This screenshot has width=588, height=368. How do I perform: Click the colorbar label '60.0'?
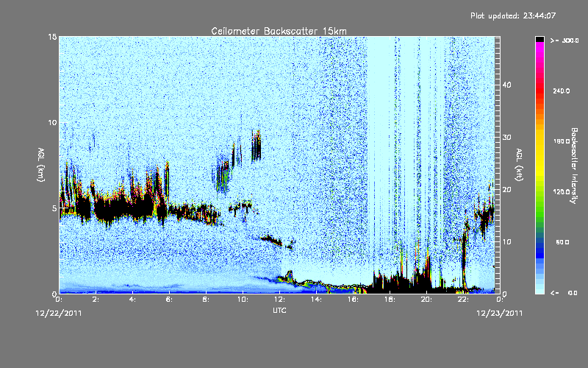(562, 242)
